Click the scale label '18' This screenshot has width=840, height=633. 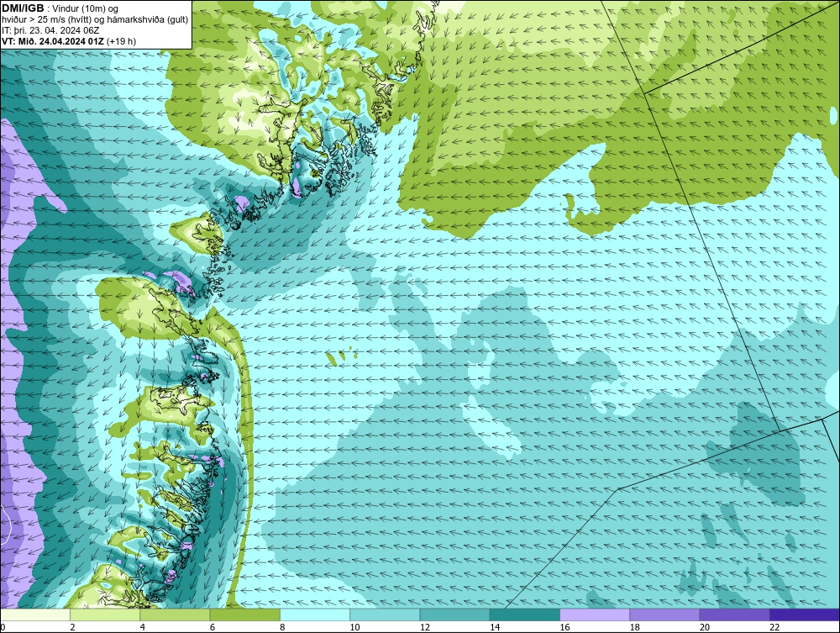click(634, 627)
